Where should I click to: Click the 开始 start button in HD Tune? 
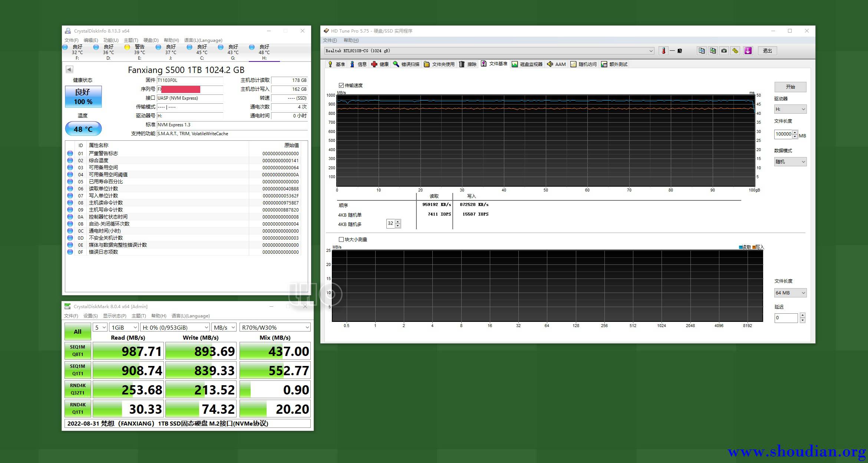790,87
